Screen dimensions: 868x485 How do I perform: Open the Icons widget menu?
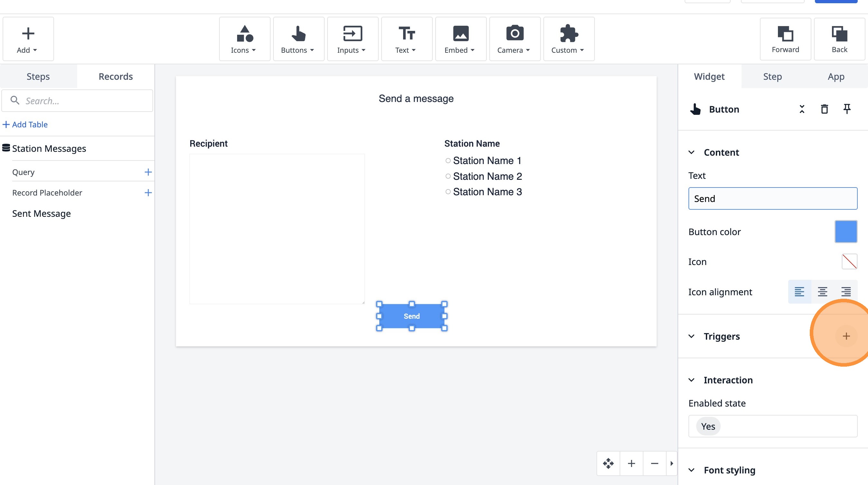click(x=244, y=39)
